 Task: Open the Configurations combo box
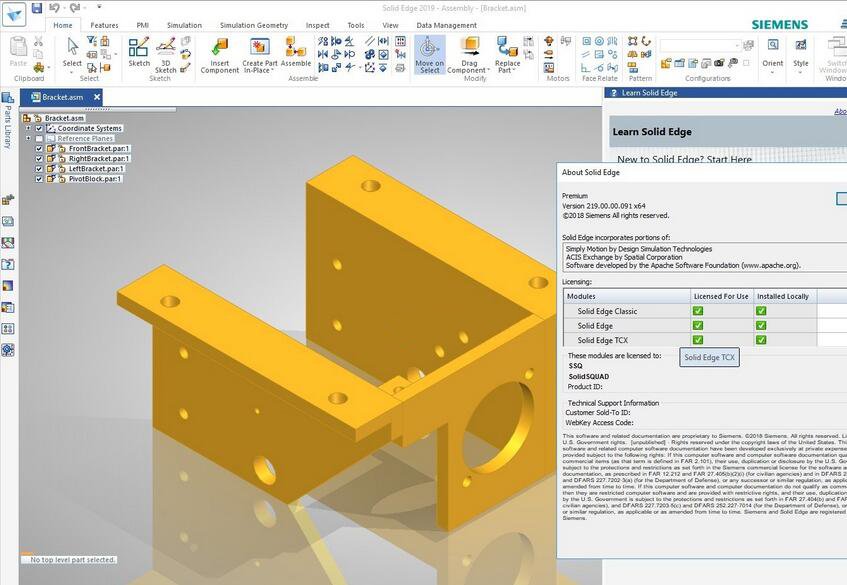(700, 45)
